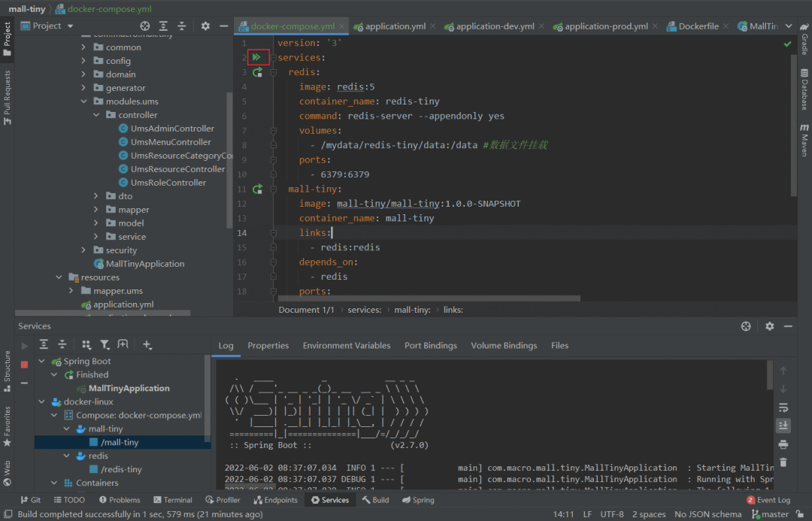Close the docker-compose.yml editor tab
Screen dimensions: 812x521
tap(342, 26)
